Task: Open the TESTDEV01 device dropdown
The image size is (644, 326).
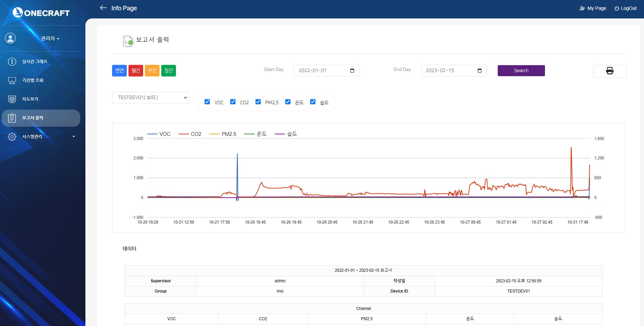Action: pyautogui.click(x=150, y=98)
